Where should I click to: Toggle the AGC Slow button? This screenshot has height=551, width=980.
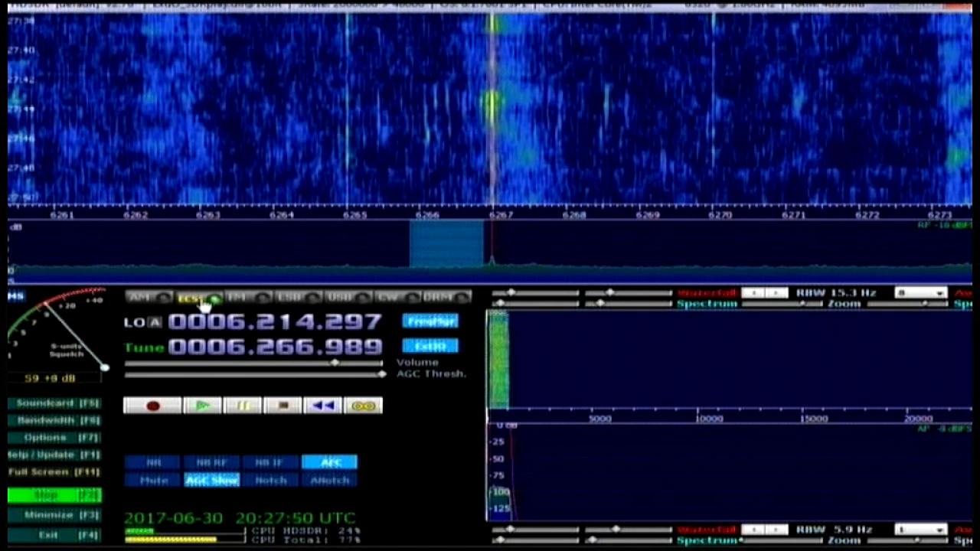(x=212, y=481)
